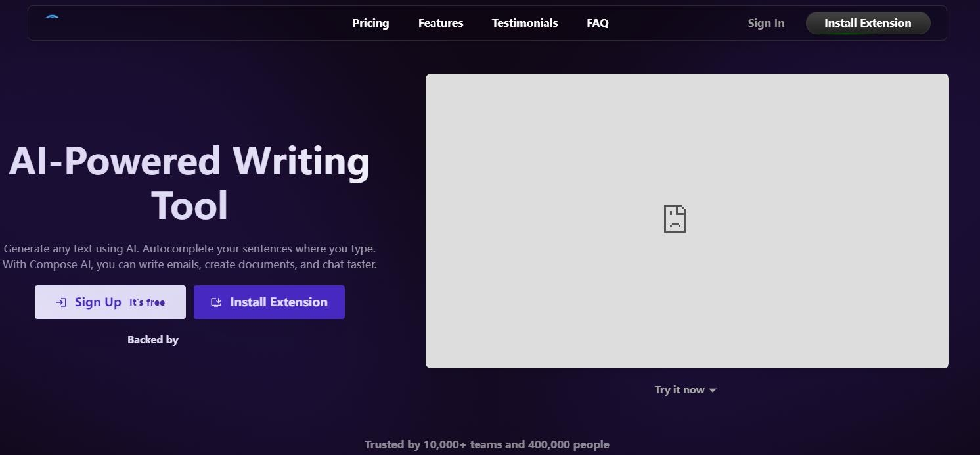Click the Trusted by 10,000+ teams text
Image resolution: width=980 pixels, height=455 pixels.
[x=487, y=444]
